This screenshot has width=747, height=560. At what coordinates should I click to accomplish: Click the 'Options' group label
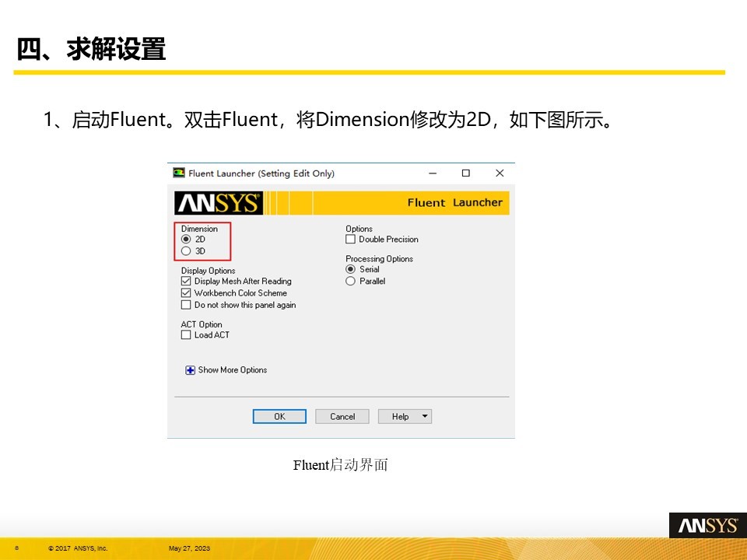(359, 229)
